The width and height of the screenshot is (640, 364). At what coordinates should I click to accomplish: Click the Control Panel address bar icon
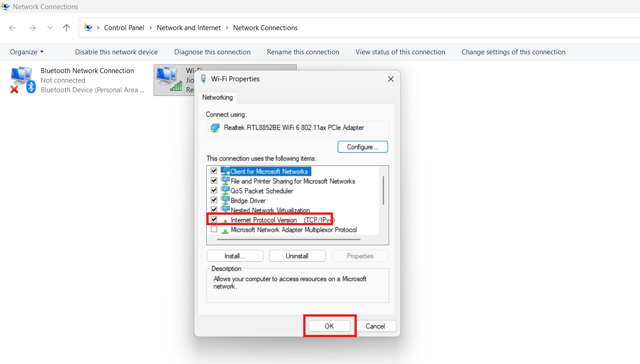click(x=88, y=28)
